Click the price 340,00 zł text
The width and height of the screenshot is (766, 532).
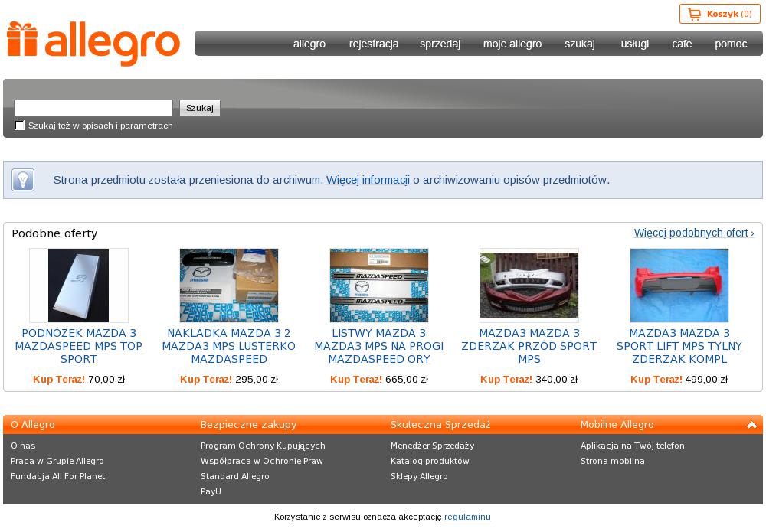[x=556, y=380]
